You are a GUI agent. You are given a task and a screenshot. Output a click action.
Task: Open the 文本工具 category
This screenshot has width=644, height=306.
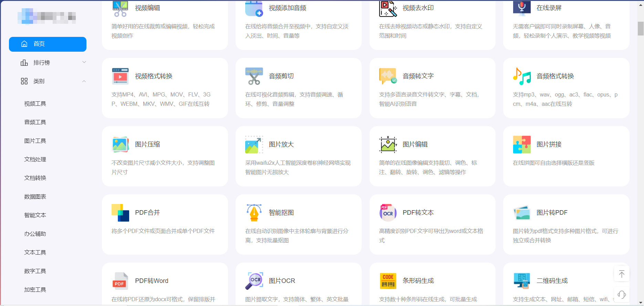pyautogui.click(x=35, y=252)
